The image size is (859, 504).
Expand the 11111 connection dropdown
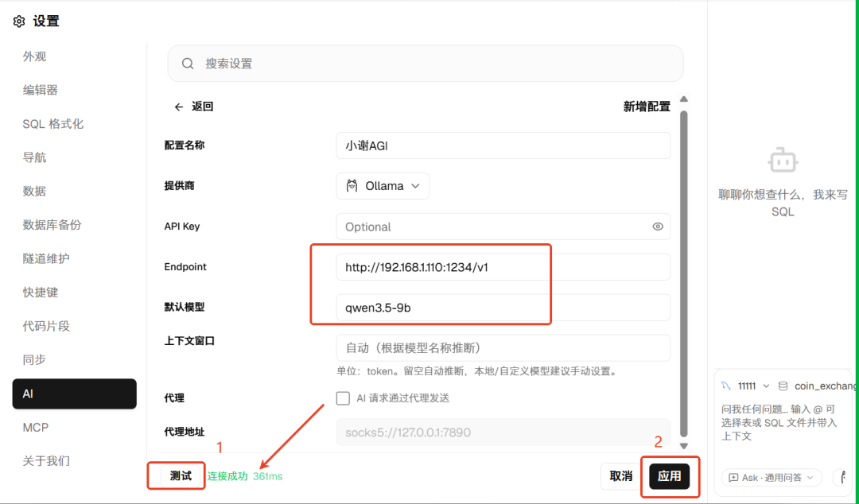pyautogui.click(x=767, y=386)
